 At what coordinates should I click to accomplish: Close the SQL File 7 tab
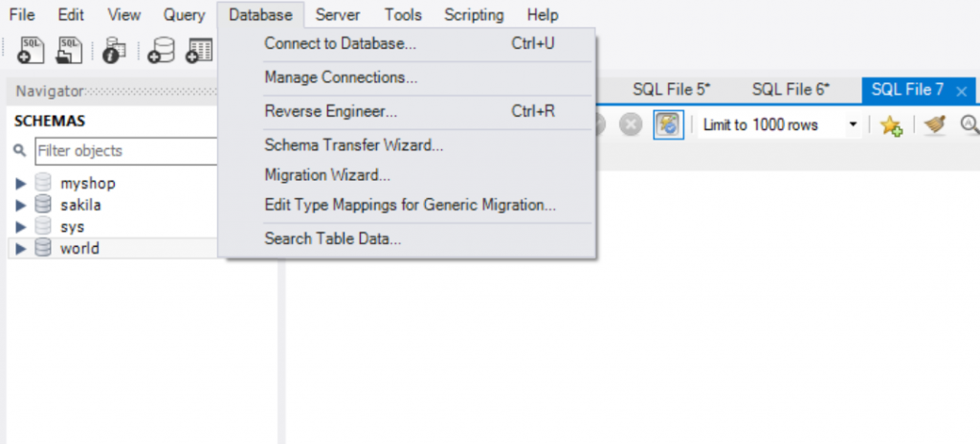click(961, 91)
